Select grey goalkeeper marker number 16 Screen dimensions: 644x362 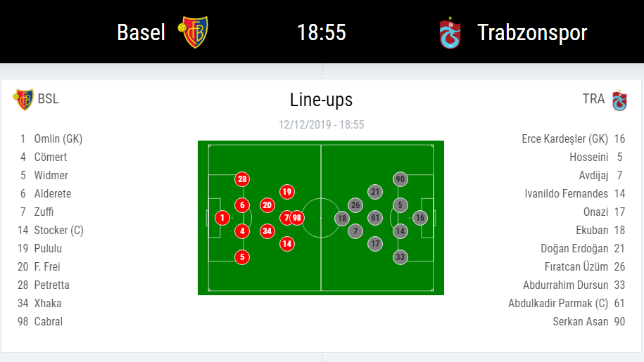419,218
